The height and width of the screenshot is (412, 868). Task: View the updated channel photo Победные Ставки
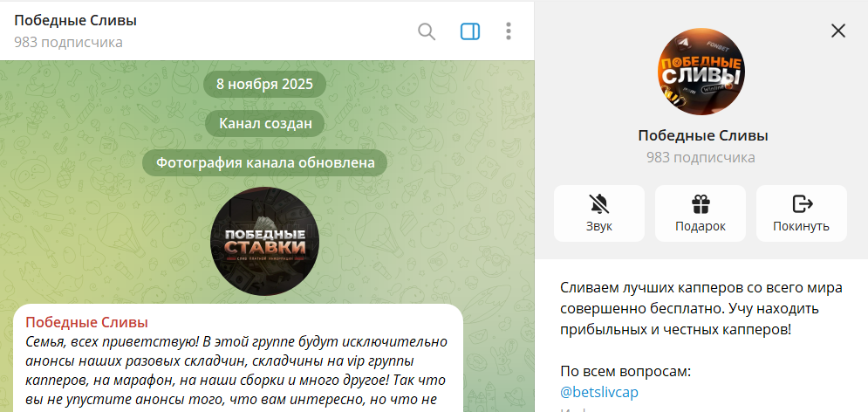coord(264,241)
